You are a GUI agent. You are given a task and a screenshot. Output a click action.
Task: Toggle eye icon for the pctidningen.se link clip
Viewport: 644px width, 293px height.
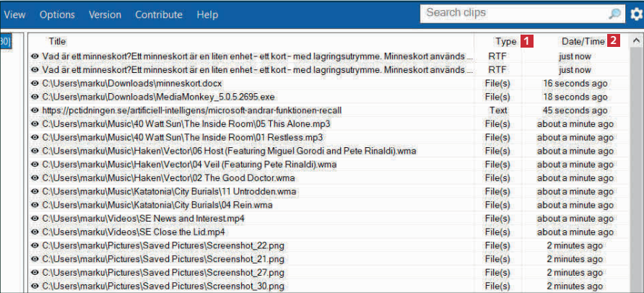click(35, 110)
